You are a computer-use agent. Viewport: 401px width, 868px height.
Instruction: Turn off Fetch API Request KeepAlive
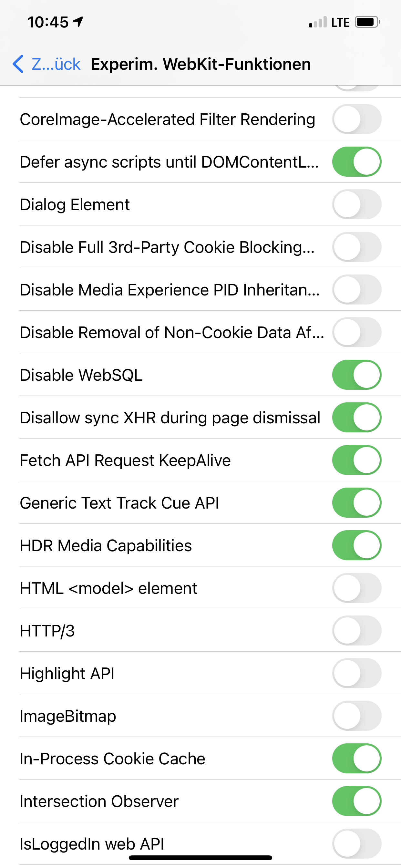(356, 460)
